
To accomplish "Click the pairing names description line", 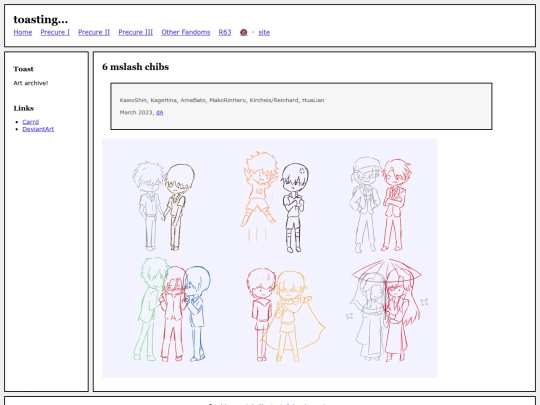I will point(222,100).
